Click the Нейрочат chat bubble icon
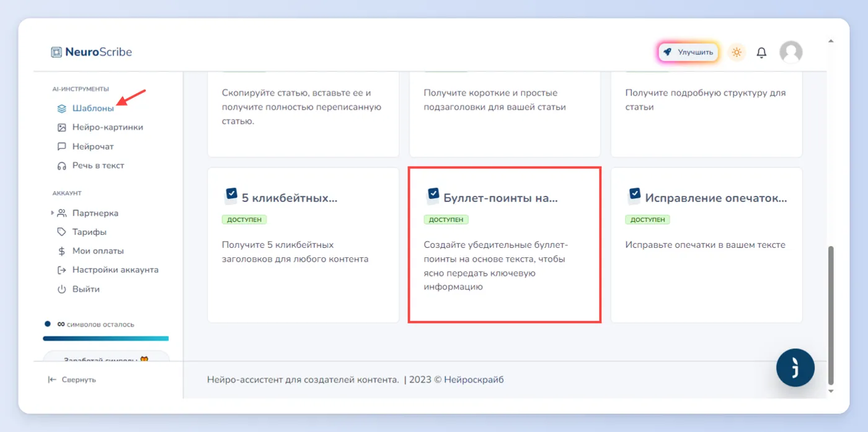This screenshot has height=432, width=868. coord(61,146)
